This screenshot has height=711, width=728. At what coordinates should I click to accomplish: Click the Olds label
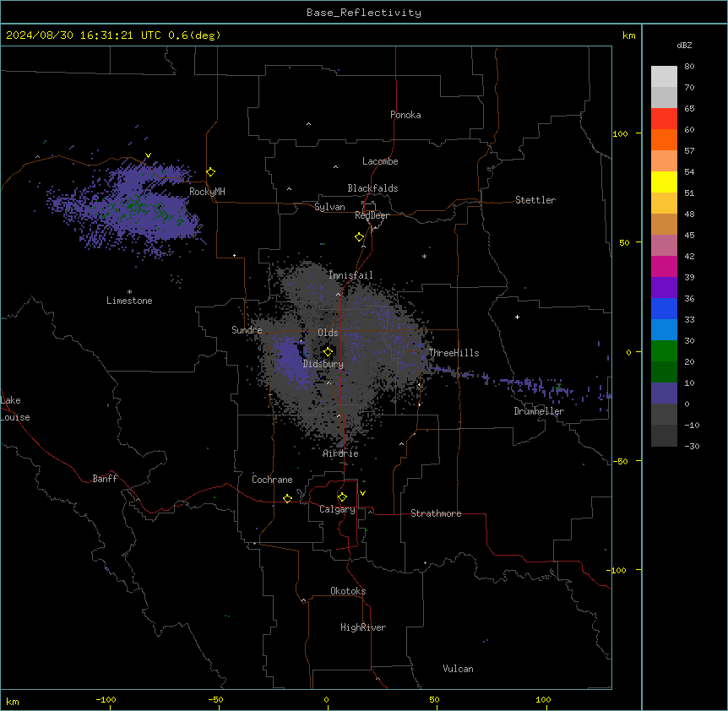(328, 333)
